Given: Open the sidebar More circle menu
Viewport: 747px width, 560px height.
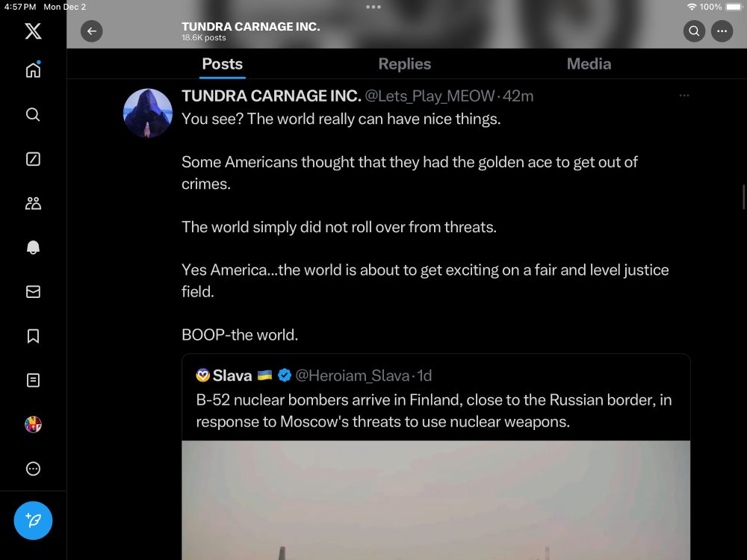Looking at the screenshot, I should coord(33,469).
